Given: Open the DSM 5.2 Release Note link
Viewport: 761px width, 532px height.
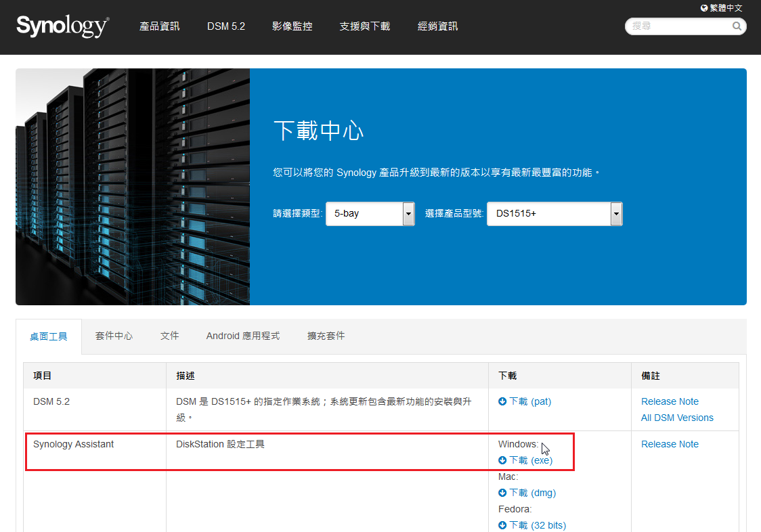Looking at the screenshot, I should (x=670, y=401).
